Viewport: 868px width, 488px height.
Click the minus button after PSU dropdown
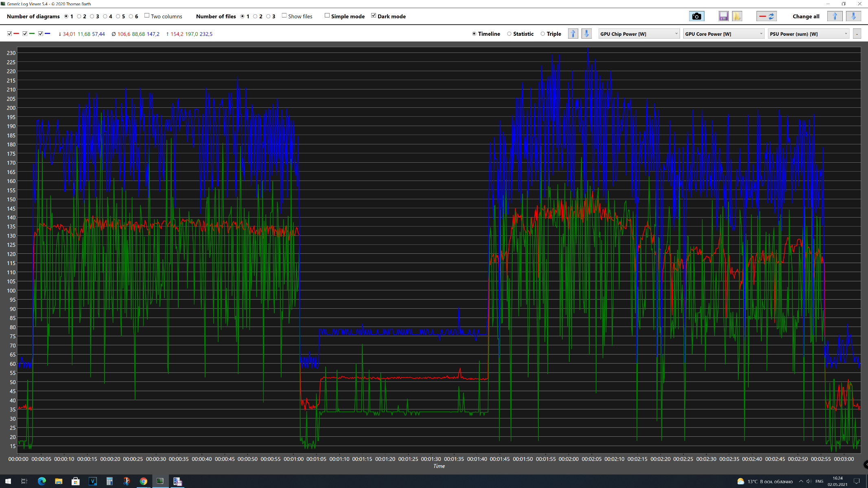[x=857, y=34]
